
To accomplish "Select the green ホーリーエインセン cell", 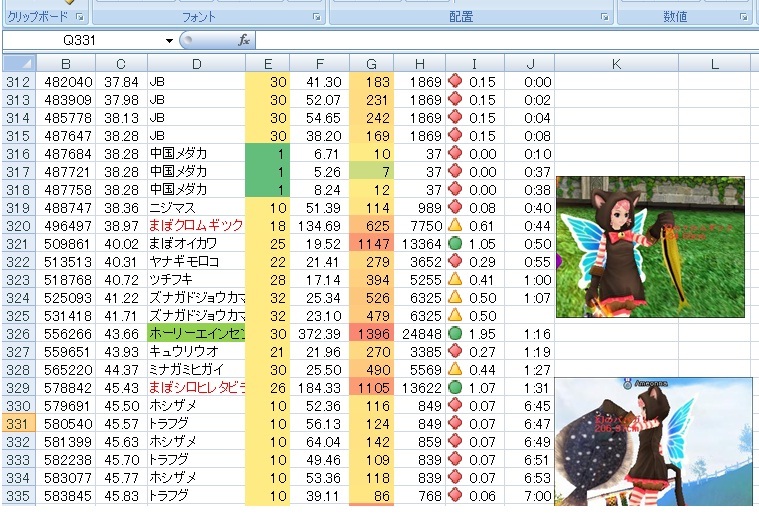I will point(197,334).
